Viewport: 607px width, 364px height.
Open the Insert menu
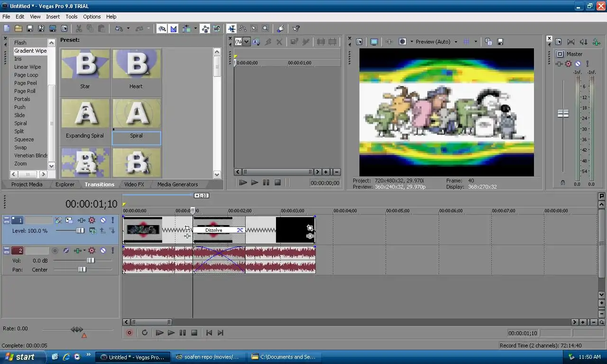pyautogui.click(x=53, y=17)
